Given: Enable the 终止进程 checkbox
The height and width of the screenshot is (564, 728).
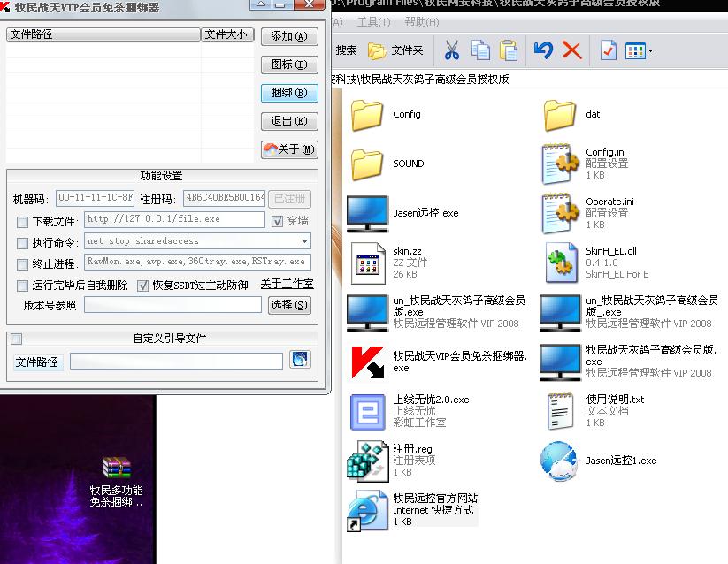Looking at the screenshot, I should point(22,264).
